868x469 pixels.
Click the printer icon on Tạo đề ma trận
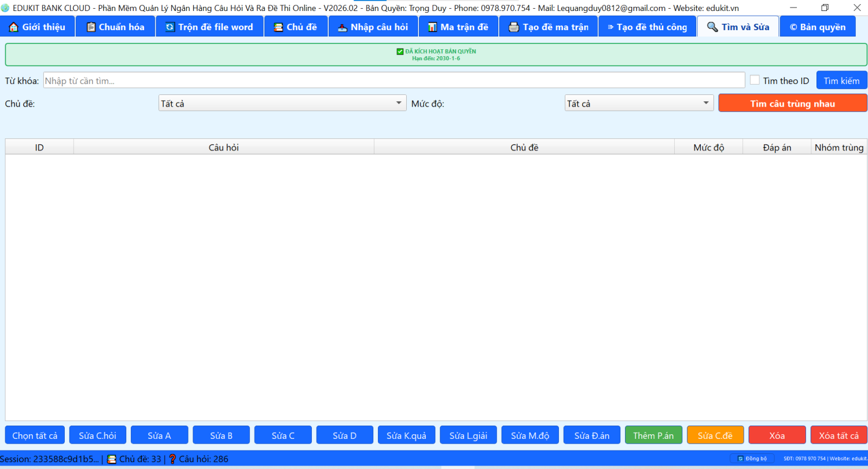tap(513, 27)
